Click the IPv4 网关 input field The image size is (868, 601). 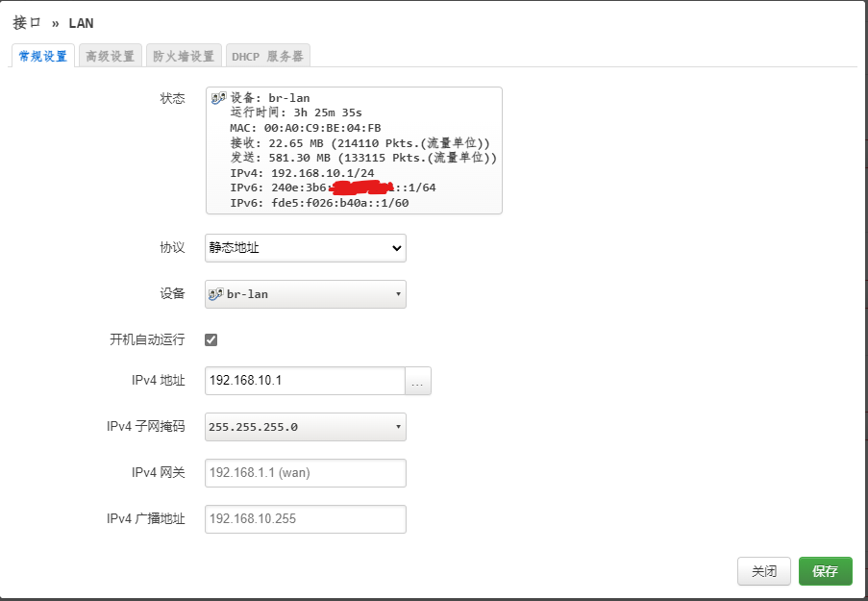point(305,472)
